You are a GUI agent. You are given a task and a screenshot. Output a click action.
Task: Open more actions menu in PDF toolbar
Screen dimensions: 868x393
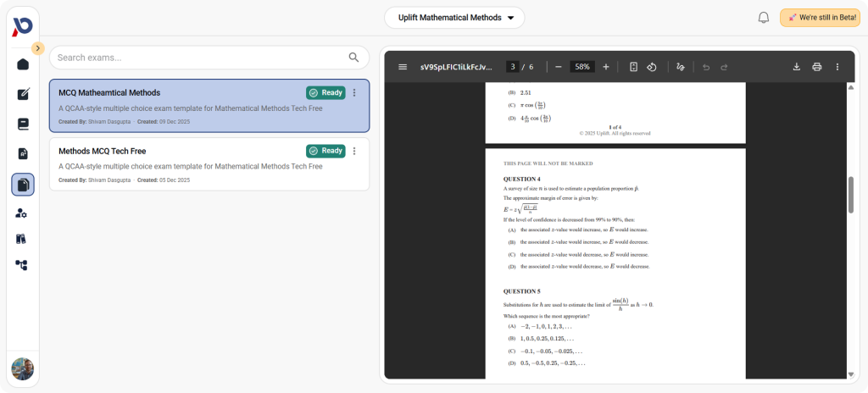[x=837, y=67]
